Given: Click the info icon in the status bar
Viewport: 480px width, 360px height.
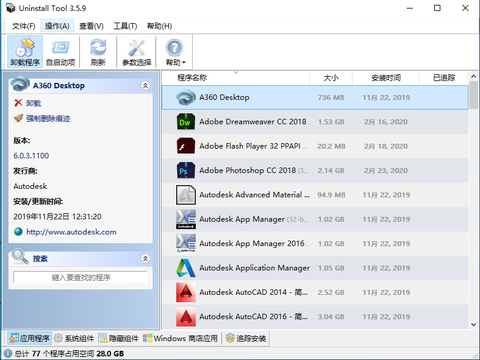Looking at the screenshot, I should point(7,353).
